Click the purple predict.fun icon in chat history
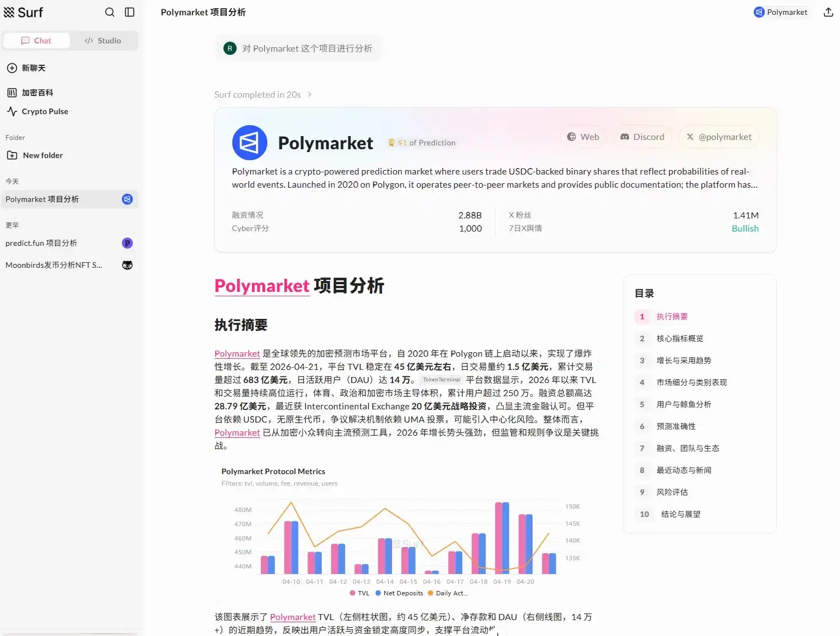This screenshot has height=636, width=840. [127, 243]
